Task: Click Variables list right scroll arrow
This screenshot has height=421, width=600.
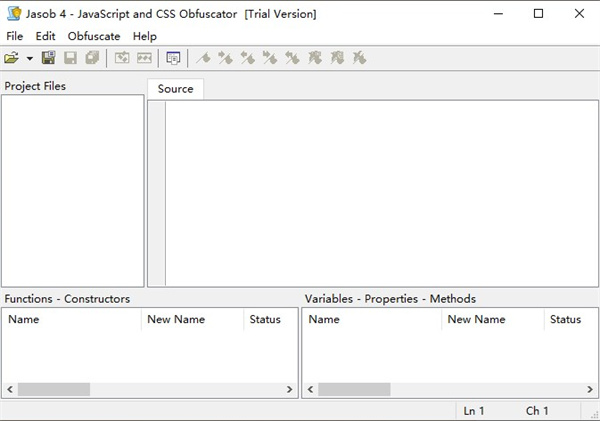Action: (x=590, y=390)
